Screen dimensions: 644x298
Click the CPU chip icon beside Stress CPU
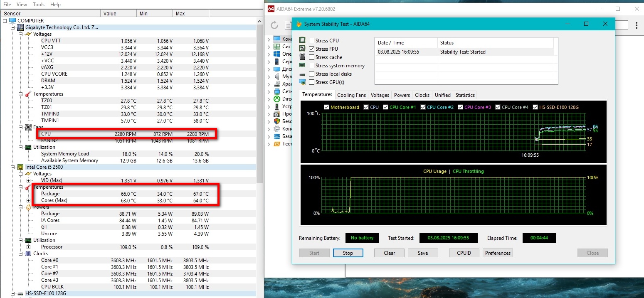click(302, 40)
